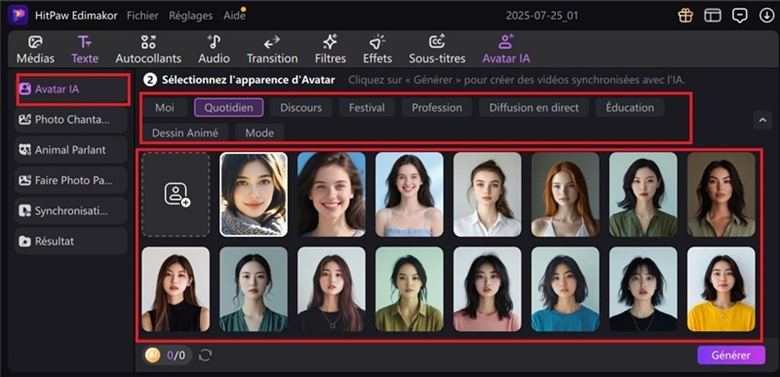Viewport: 780px width, 377px height.
Task: Select Avatar IA in the sidebar
Action: click(71, 90)
